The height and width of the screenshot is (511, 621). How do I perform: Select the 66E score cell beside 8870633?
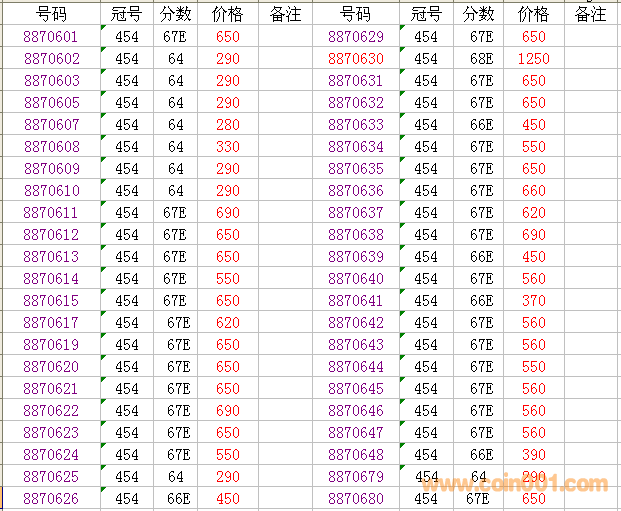point(481,125)
